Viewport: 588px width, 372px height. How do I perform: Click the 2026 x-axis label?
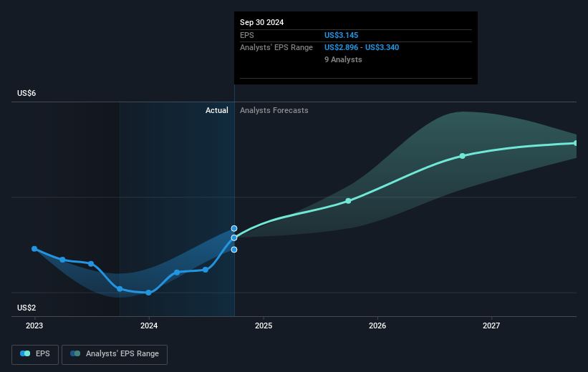pos(377,325)
